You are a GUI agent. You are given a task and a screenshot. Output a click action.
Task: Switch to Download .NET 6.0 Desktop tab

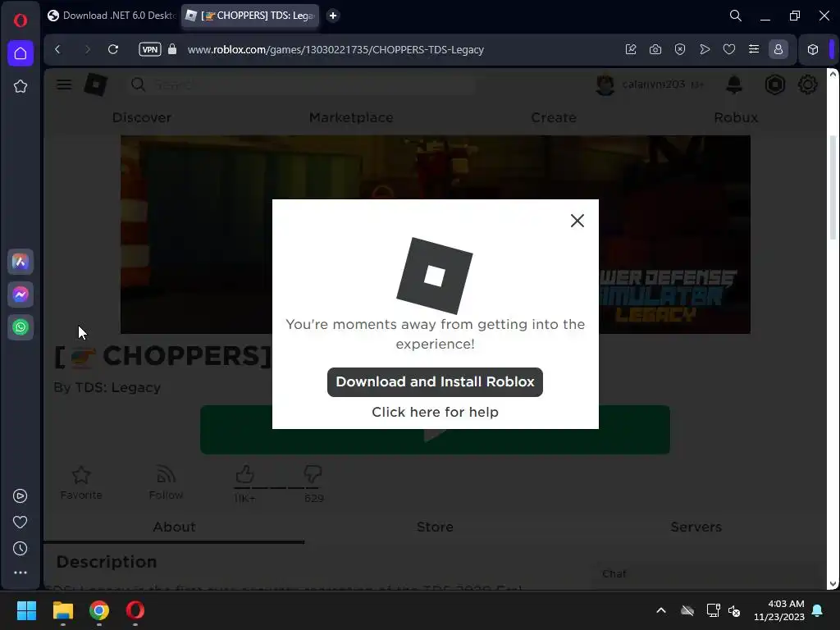(112, 16)
